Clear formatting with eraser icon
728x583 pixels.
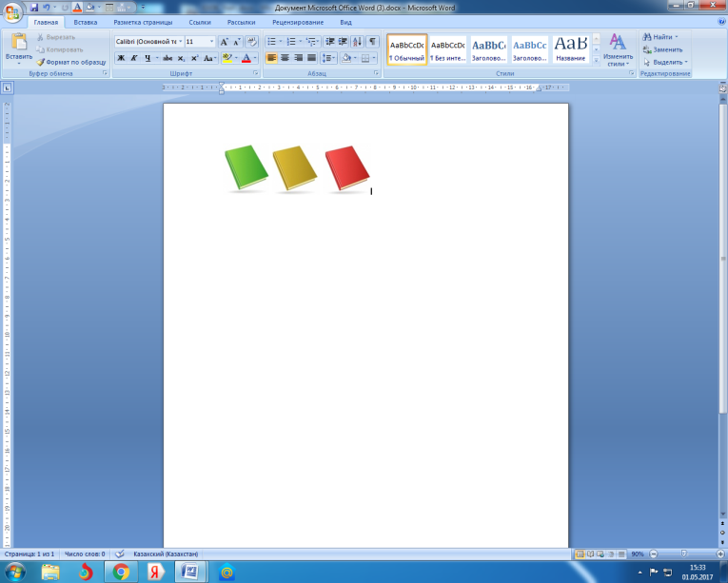coord(252,42)
